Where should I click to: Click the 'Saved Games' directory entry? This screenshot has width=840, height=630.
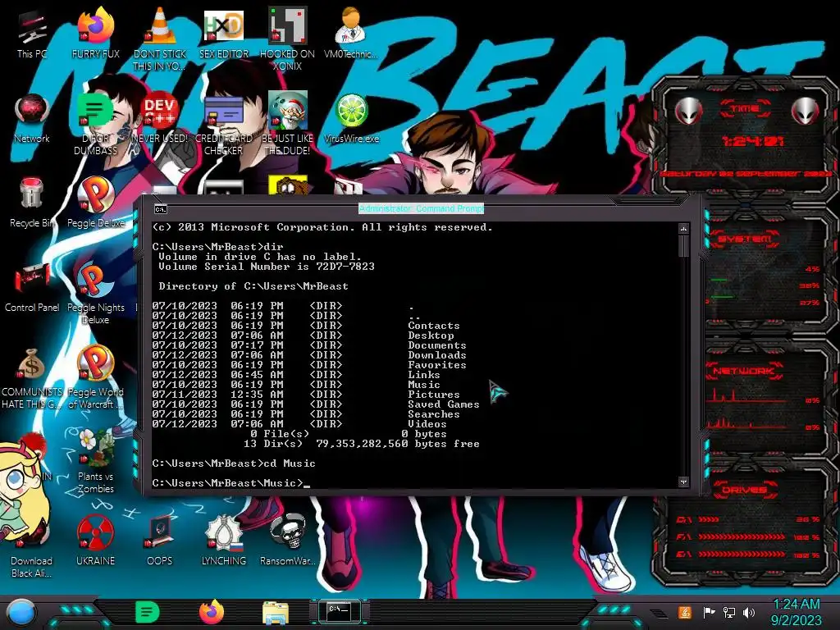click(x=444, y=404)
